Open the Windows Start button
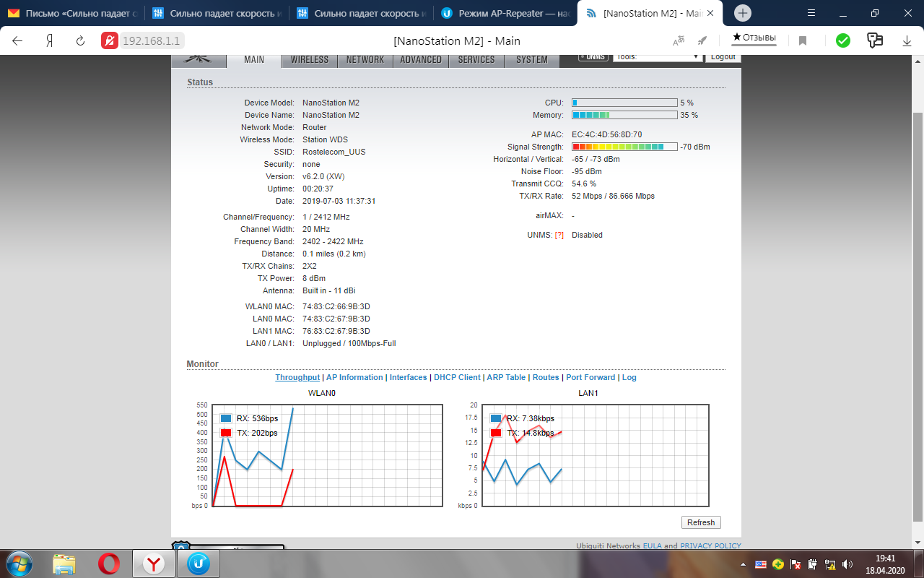The height and width of the screenshot is (578, 924). [19, 564]
